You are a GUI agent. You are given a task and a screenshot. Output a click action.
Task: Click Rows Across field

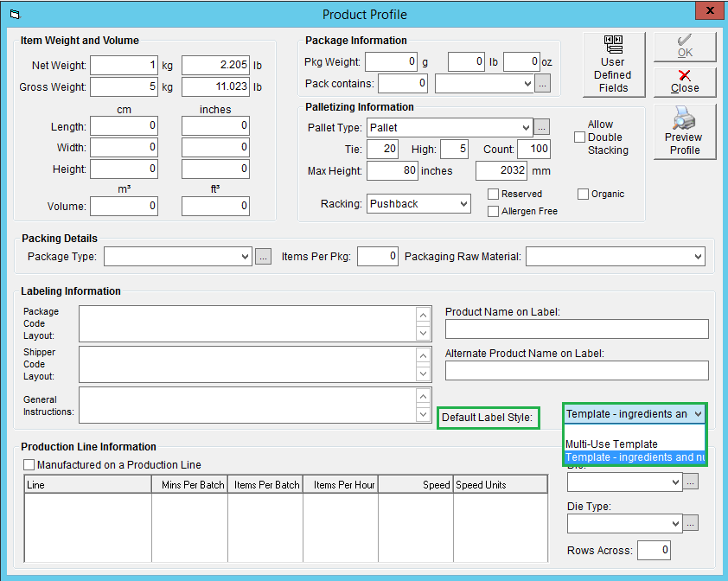click(655, 551)
